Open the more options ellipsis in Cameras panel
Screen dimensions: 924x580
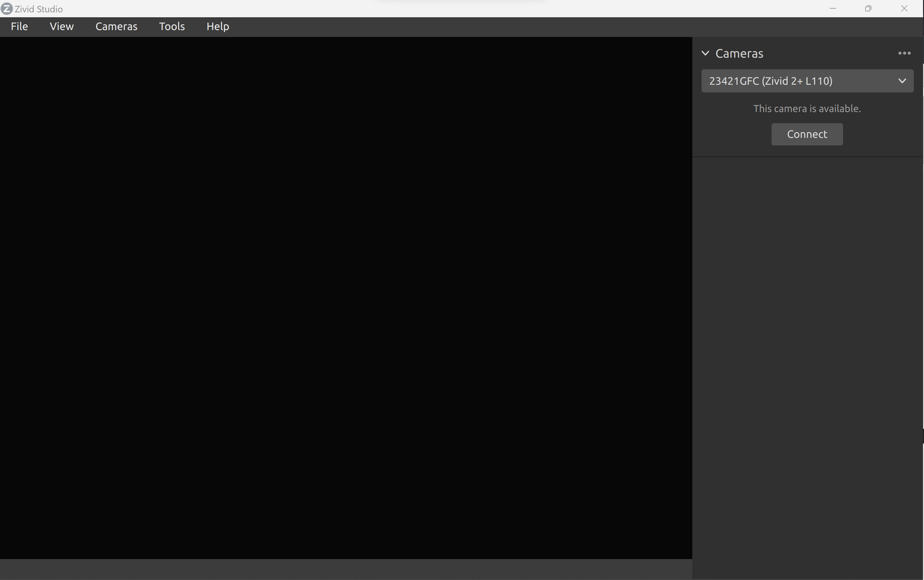904,53
